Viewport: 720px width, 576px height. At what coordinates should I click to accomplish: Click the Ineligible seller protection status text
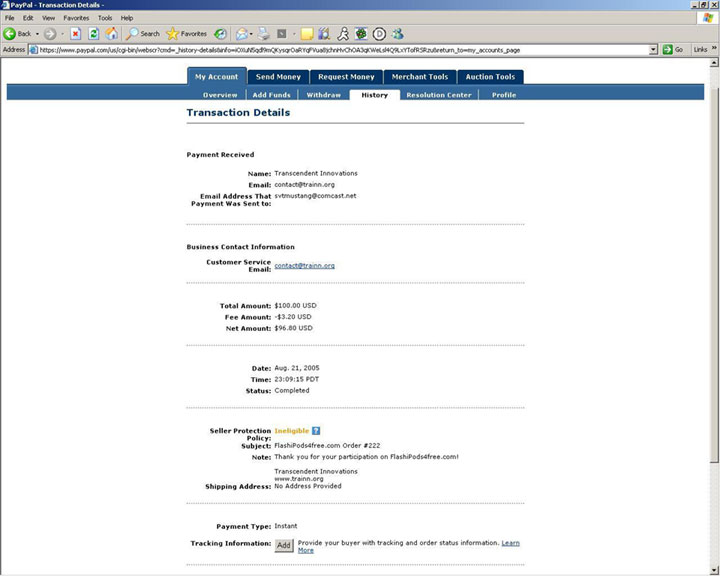(x=292, y=431)
